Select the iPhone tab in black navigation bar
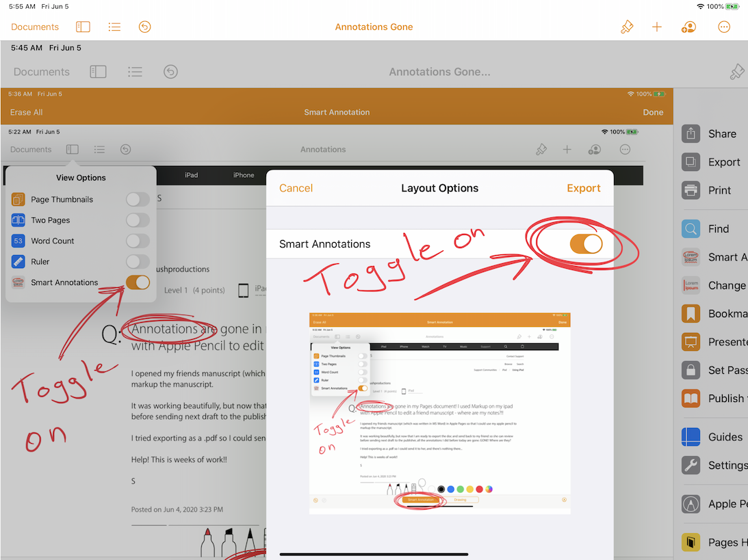The width and height of the screenshot is (748, 560). [x=244, y=175]
